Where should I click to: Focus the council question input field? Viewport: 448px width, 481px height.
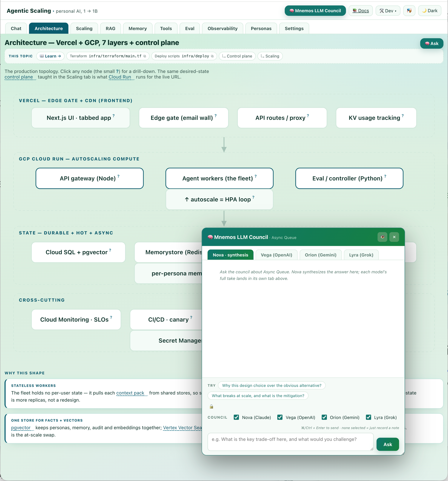[290, 442]
